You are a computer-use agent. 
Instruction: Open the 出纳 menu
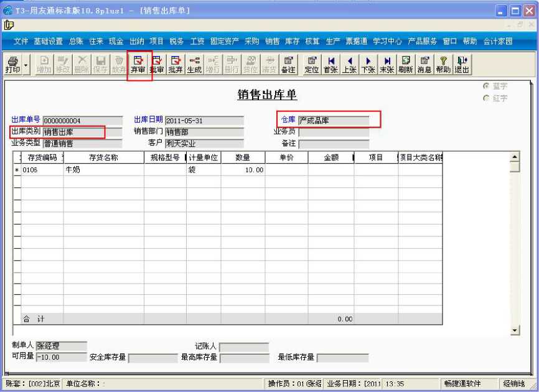(x=136, y=41)
